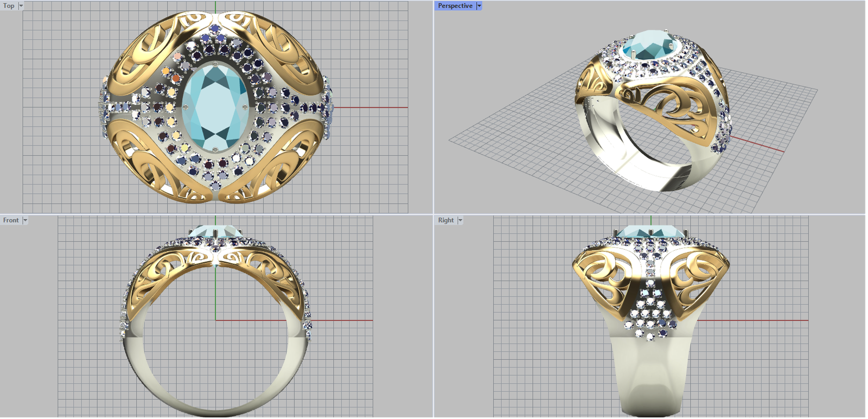
Task: Open the Front viewport dropdown arrow
Action: point(25,220)
